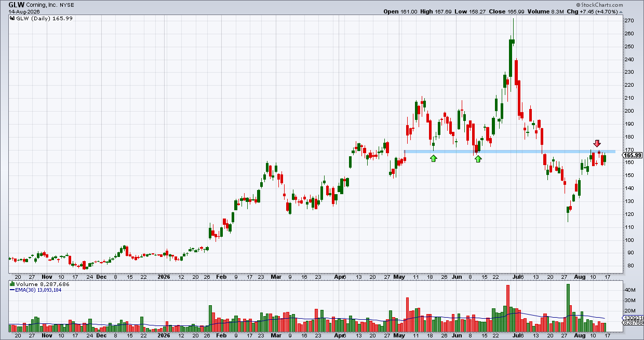This screenshot has width=644, height=340.
Task: Click the candlestick legend icon beside GLW (Daily)
Action: pos(12,19)
